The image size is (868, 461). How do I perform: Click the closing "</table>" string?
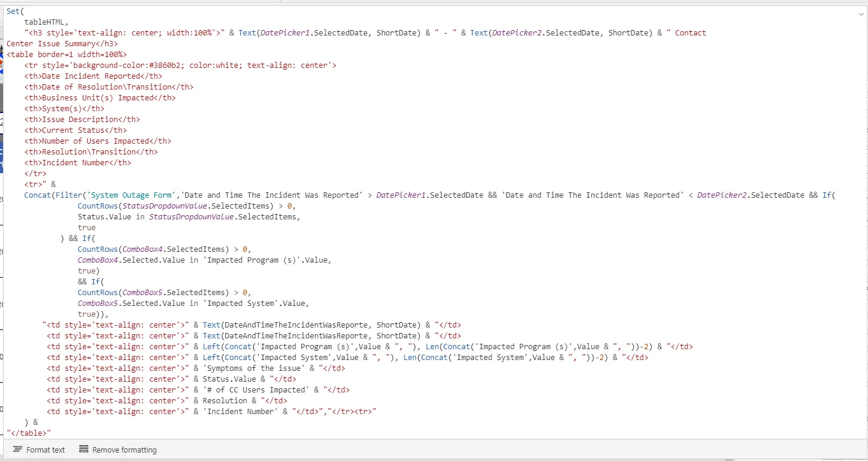(29, 433)
